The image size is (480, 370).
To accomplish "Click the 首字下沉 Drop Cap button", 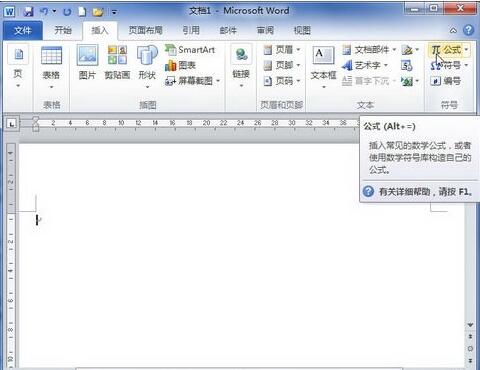I will coord(369,81).
